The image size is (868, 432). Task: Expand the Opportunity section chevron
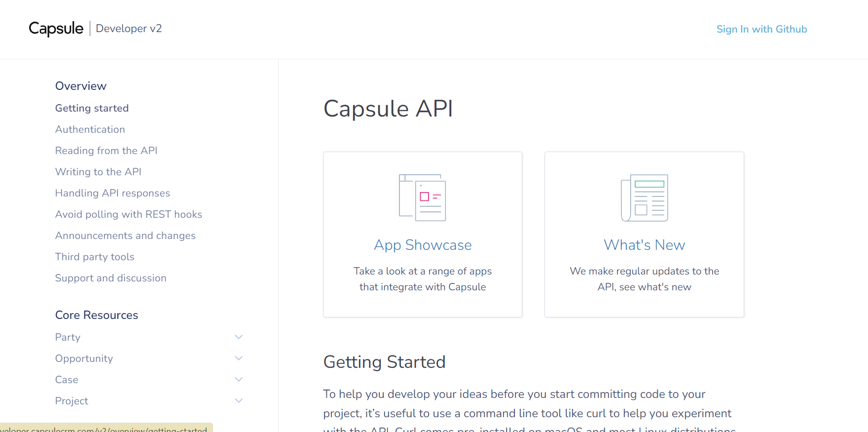click(x=239, y=358)
